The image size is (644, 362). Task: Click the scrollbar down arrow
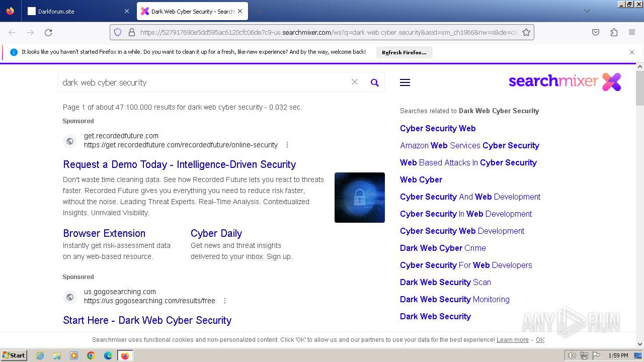(x=640, y=344)
